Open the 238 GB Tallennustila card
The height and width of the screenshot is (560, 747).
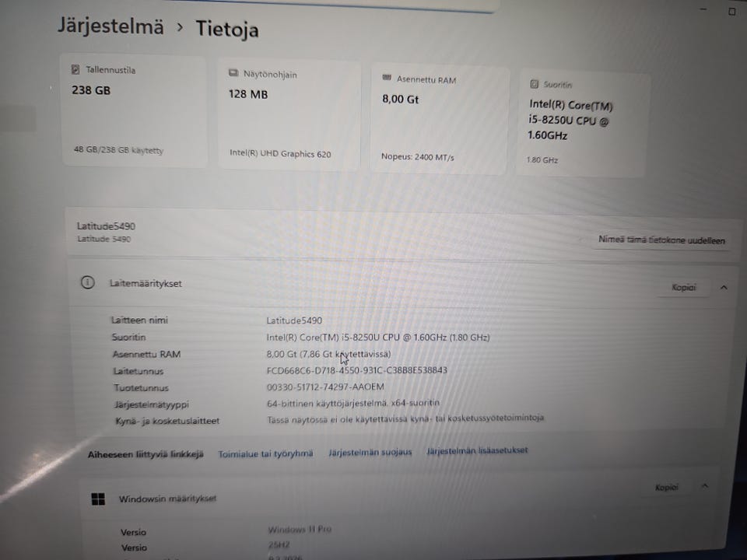(135, 111)
